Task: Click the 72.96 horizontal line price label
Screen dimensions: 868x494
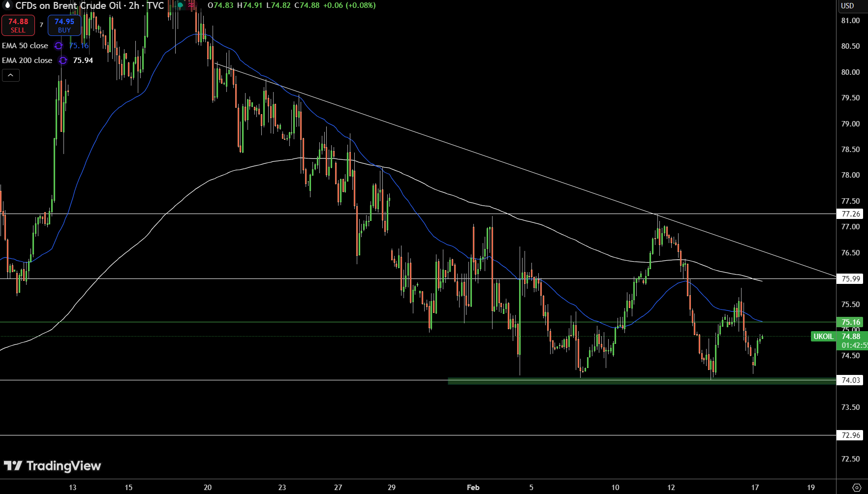Action: 850,435
